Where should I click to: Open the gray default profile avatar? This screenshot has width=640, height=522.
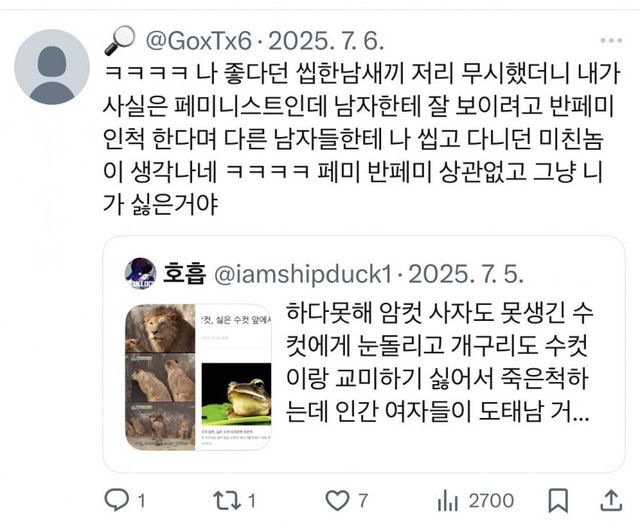tap(52, 67)
